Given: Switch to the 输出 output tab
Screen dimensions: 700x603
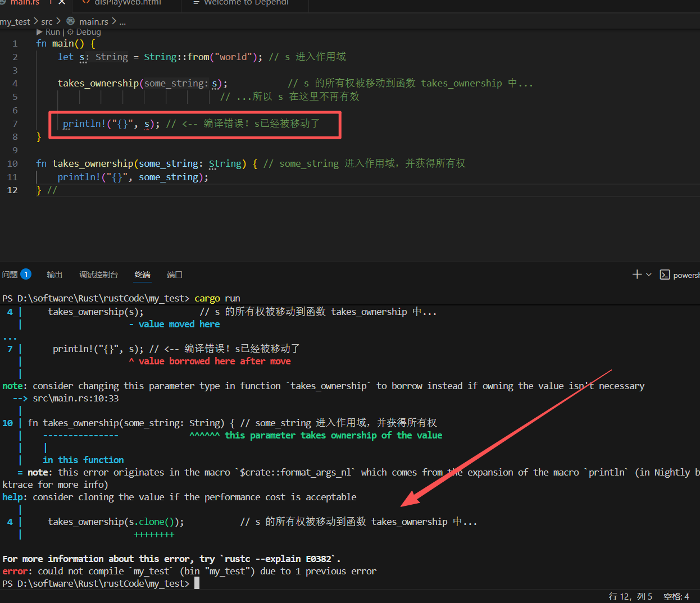Looking at the screenshot, I should click(54, 275).
